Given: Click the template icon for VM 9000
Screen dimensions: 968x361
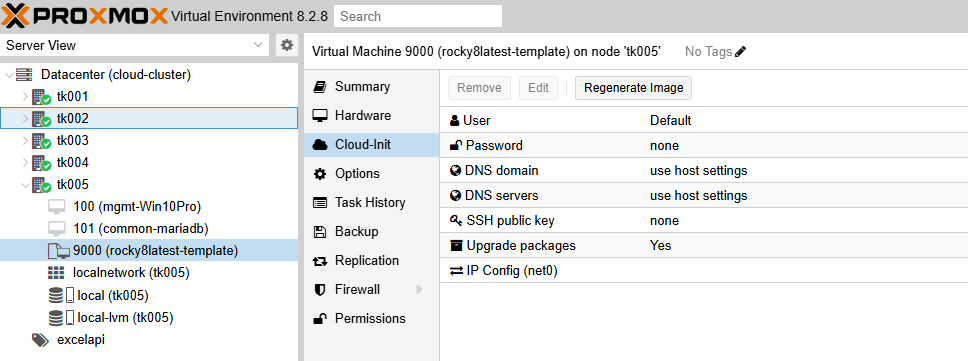Looking at the screenshot, I should (x=58, y=251).
